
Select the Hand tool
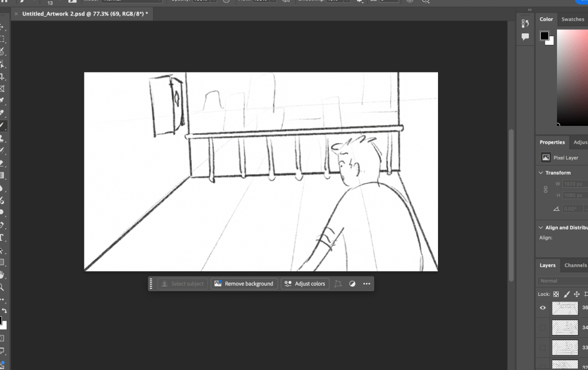2,275
